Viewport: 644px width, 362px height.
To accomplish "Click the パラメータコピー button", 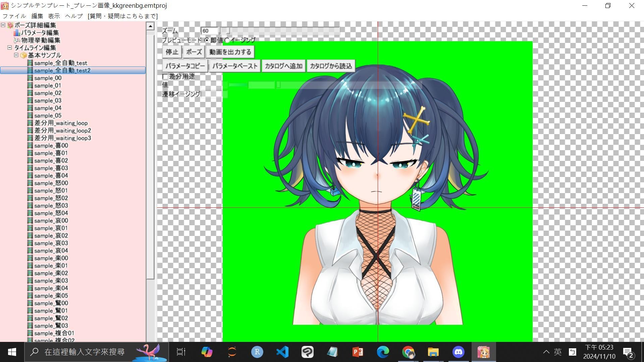I will tap(185, 66).
